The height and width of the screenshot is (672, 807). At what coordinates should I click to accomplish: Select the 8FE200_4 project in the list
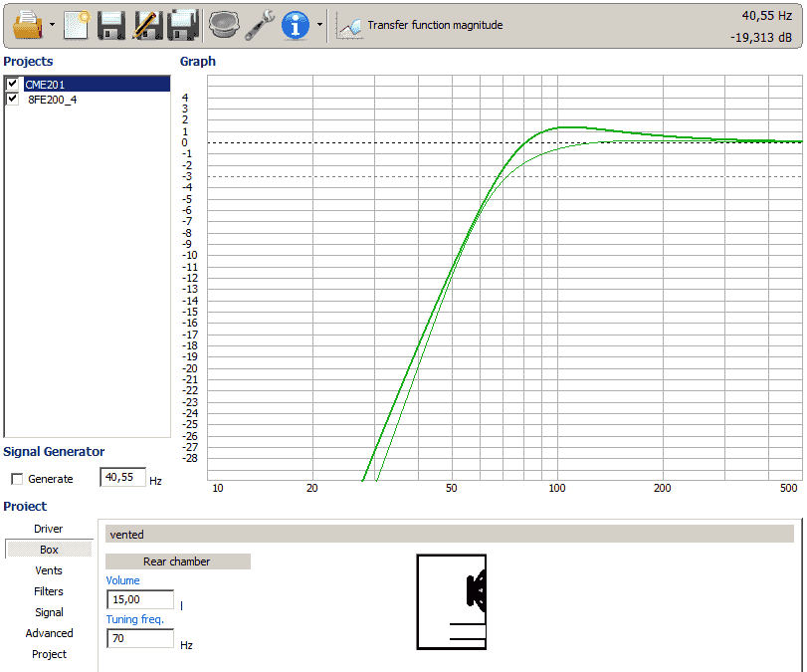pyautogui.click(x=51, y=99)
